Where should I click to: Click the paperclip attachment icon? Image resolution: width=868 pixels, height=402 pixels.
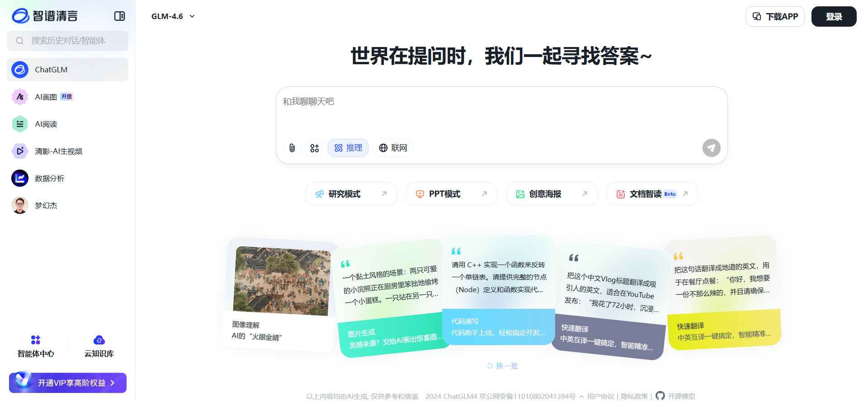click(x=292, y=148)
